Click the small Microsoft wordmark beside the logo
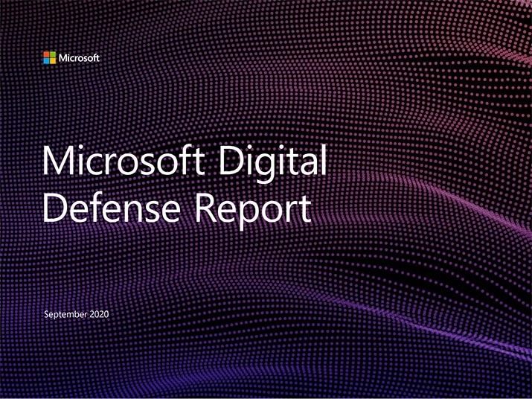Screen dimensions: 532x399 coord(79,58)
